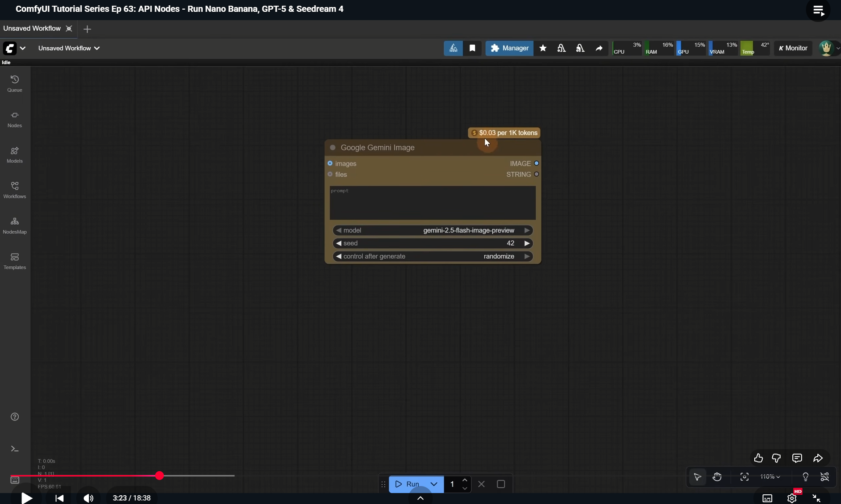Click the Manager button
The image size is (841, 504).
point(509,48)
